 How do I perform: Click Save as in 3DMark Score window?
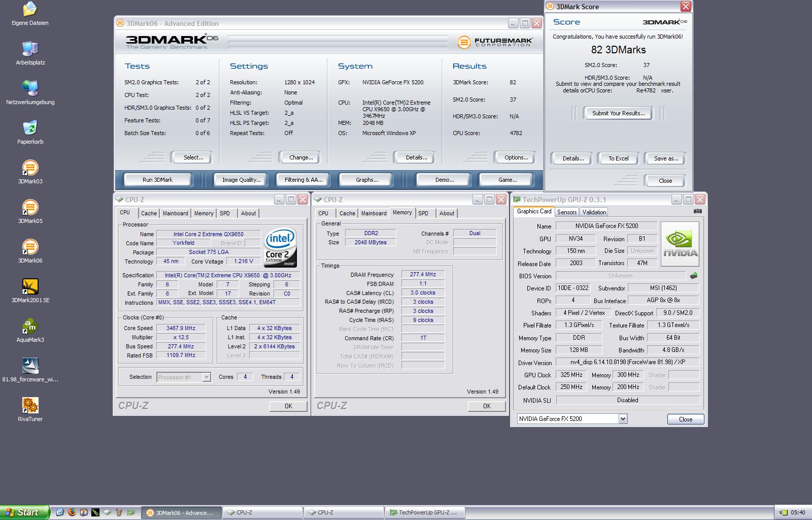click(665, 158)
